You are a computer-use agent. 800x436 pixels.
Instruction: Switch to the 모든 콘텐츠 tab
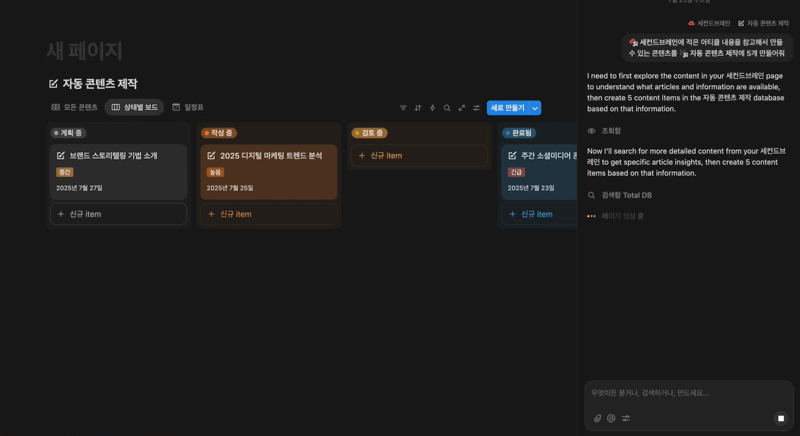(74, 107)
